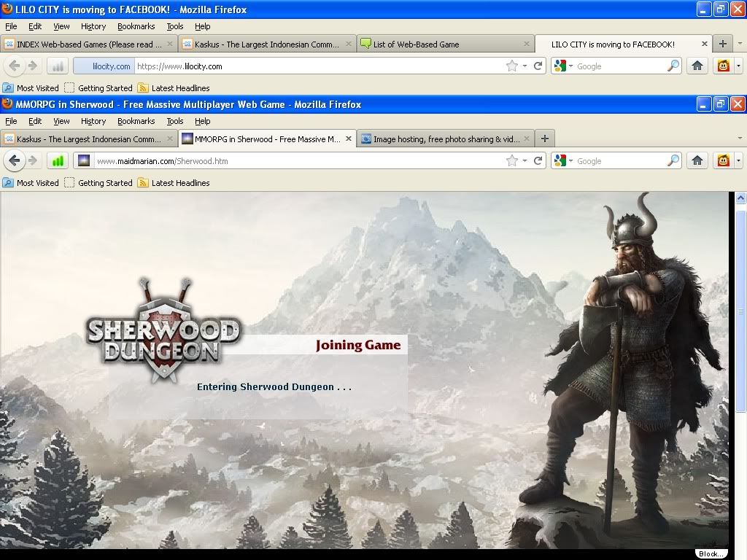
Task: Click Back arrow in Sherwood Firefox window
Action: [x=15, y=161]
